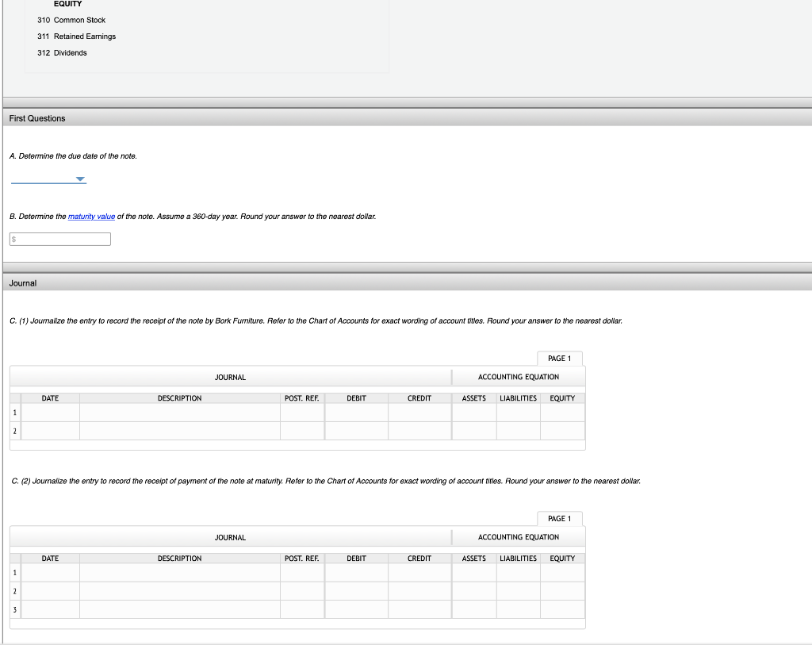The width and height of the screenshot is (812, 645).
Task: Click second journal row 2 Credit cell
Action: [x=419, y=591]
